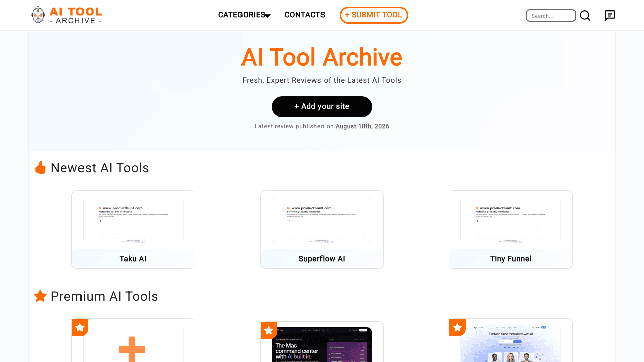The height and width of the screenshot is (362, 644).
Task: Open the CATEGORIES menu
Action: click(242, 15)
